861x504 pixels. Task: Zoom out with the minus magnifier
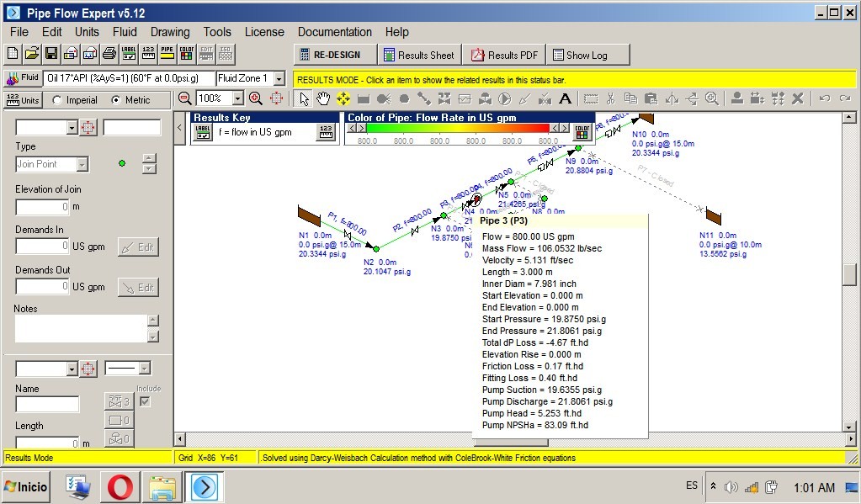185,98
